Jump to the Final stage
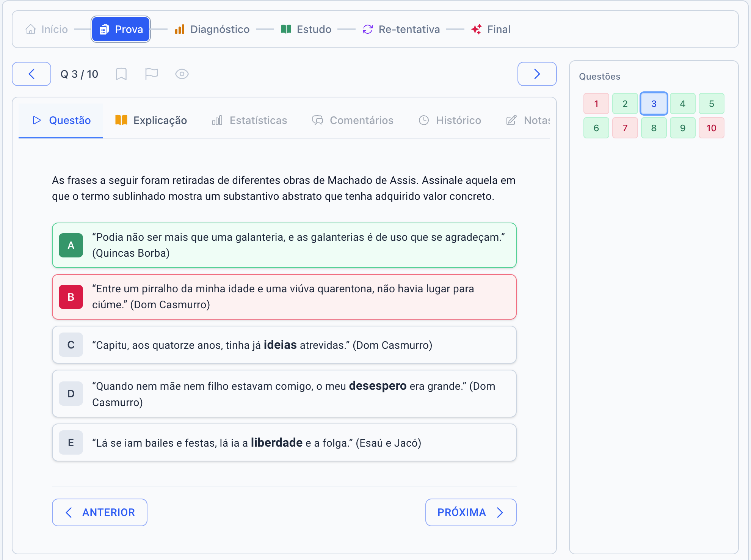 pos(491,29)
